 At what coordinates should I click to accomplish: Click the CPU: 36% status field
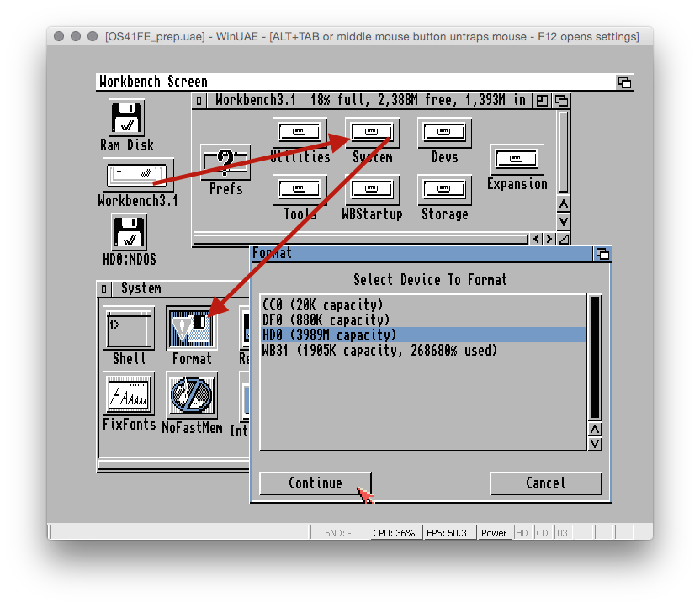(395, 532)
